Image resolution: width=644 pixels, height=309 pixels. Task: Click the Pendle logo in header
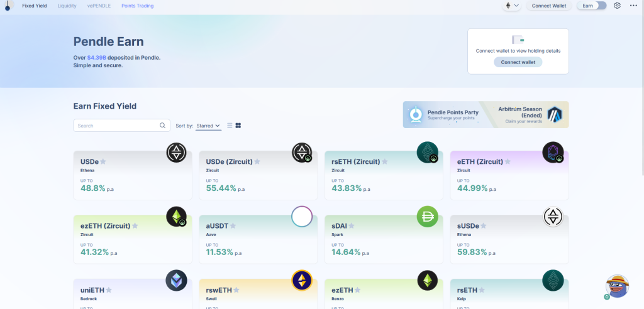7,6
